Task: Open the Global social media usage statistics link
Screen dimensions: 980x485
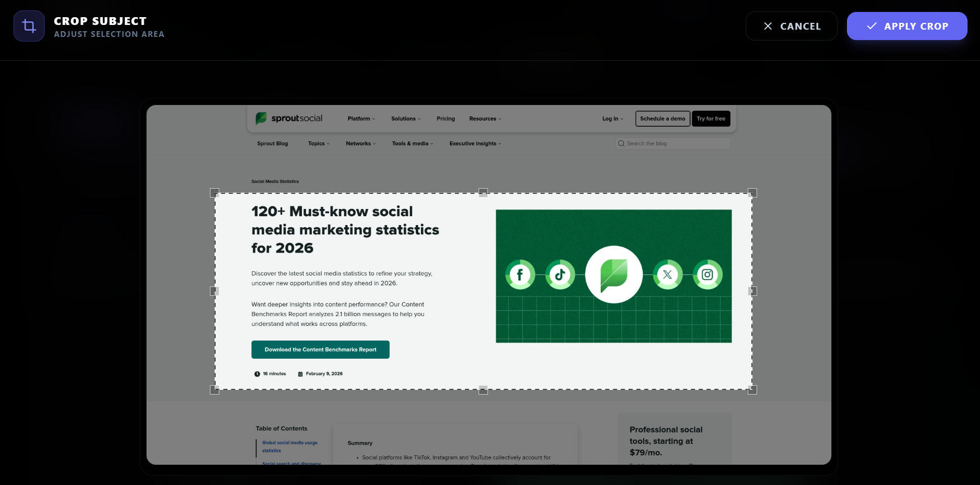Action: (x=289, y=447)
